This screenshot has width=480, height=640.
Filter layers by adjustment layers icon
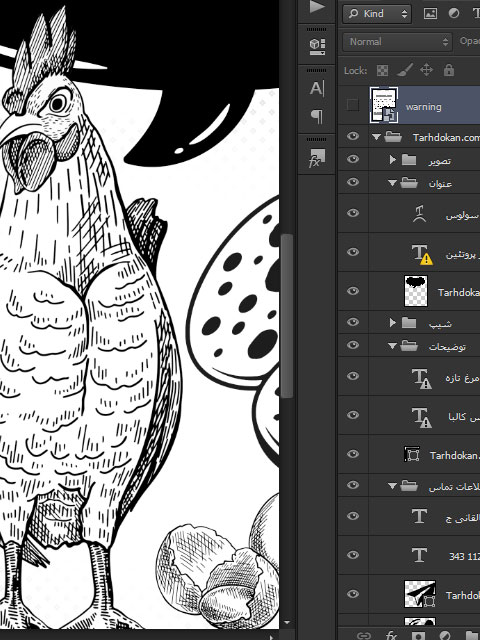click(x=453, y=14)
